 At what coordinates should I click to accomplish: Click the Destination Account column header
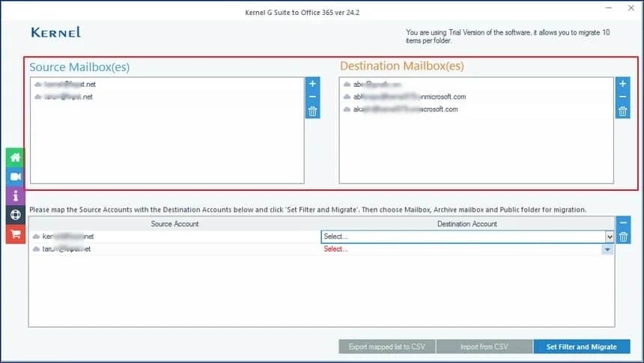point(467,224)
